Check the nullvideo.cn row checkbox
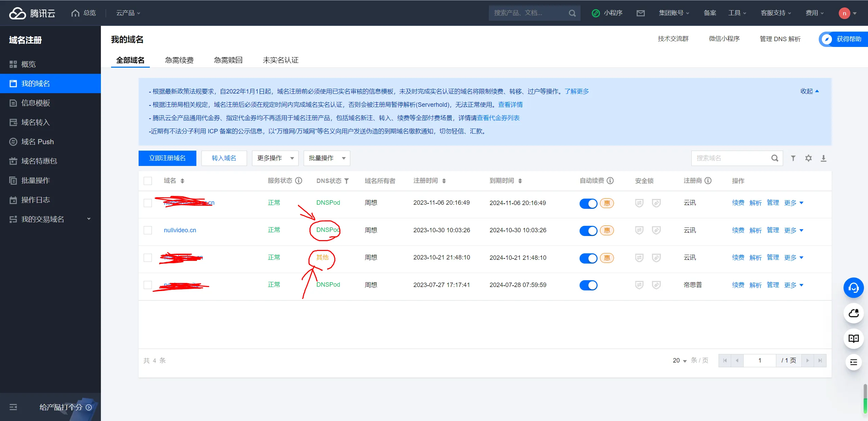Viewport: 868px width, 421px height. coord(148,230)
